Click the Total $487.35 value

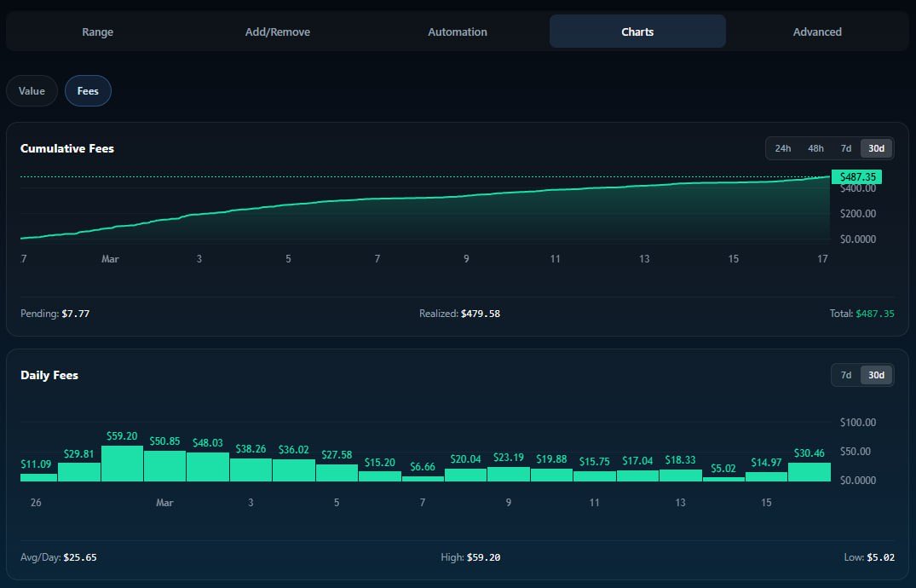tap(875, 314)
